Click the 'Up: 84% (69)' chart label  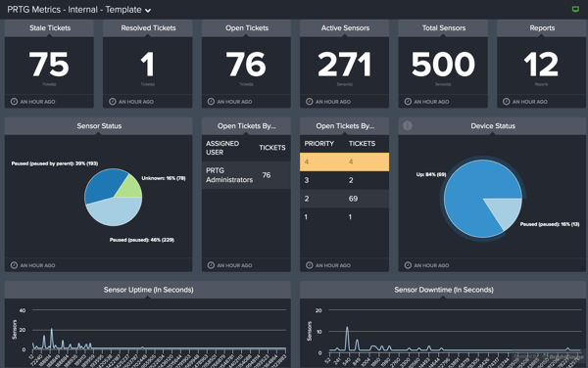tap(431, 174)
